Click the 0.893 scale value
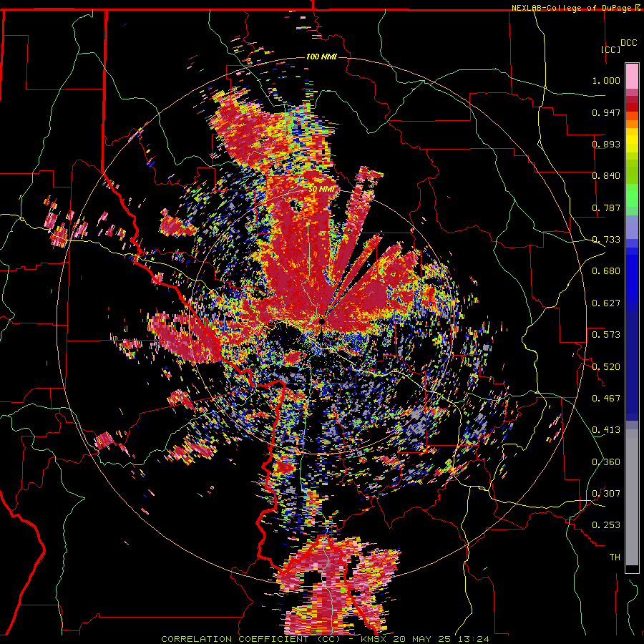 (x=606, y=144)
